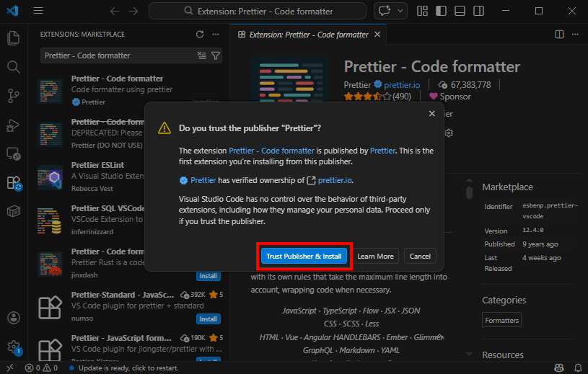588x374 pixels.
Task: Open the extensions filter dropdown
Action: [x=216, y=55]
